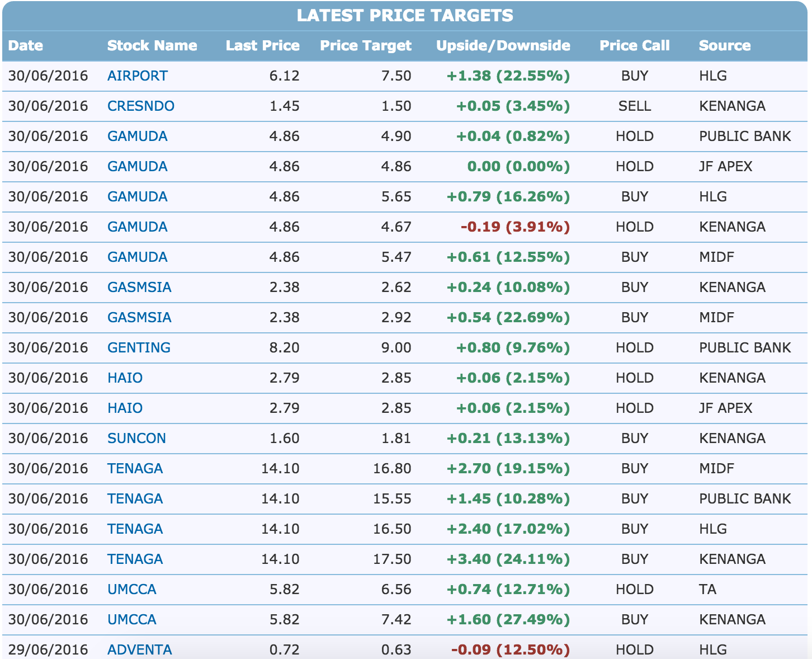Viewport: 812px width, 659px height.
Task: Select the +0.04 (0.82%) upside value
Action: click(x=513, y=136)
